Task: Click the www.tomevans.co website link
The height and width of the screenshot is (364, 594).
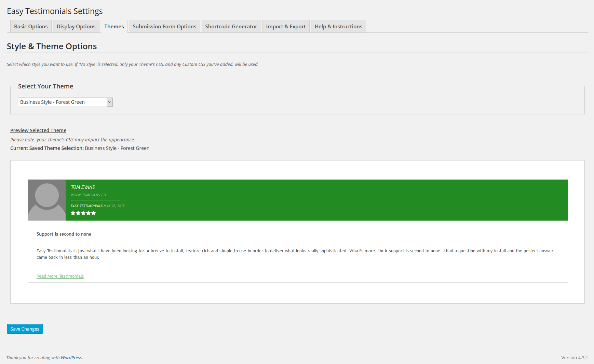Action: (88, 195)
